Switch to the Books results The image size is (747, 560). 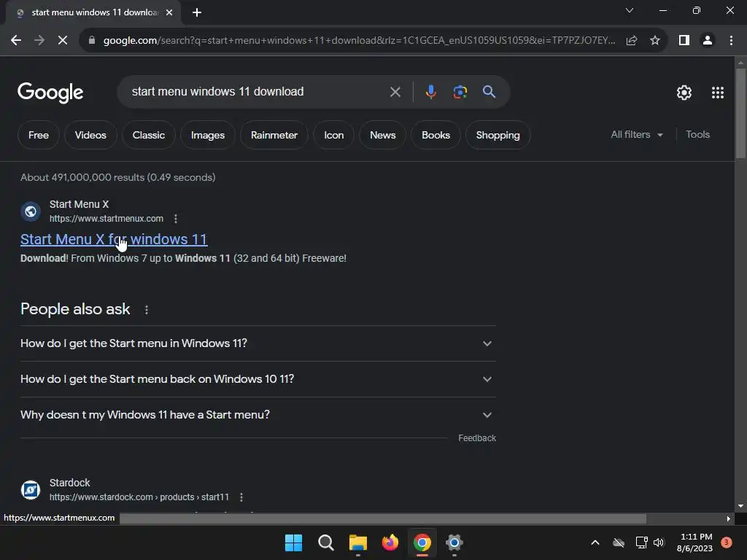click(436, 135)
